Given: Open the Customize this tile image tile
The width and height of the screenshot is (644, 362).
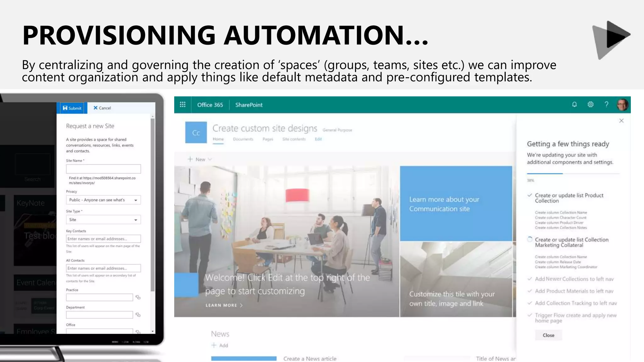Looking at the screenshot, I should point(456,279).
